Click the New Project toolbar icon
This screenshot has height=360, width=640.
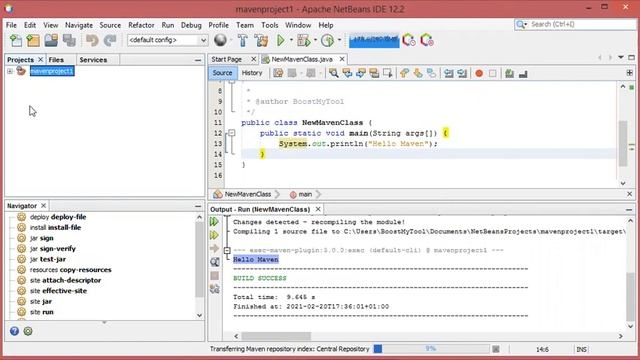coord(33,40)
